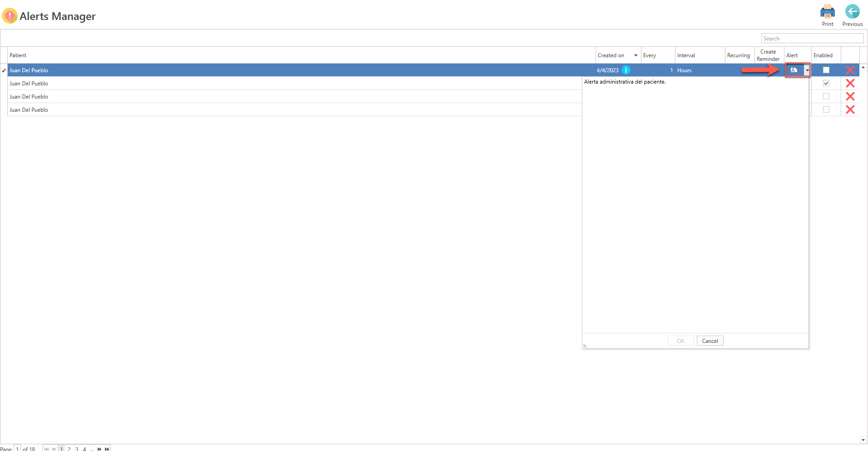
Task: Go to page 2
Action: point(69,449)
